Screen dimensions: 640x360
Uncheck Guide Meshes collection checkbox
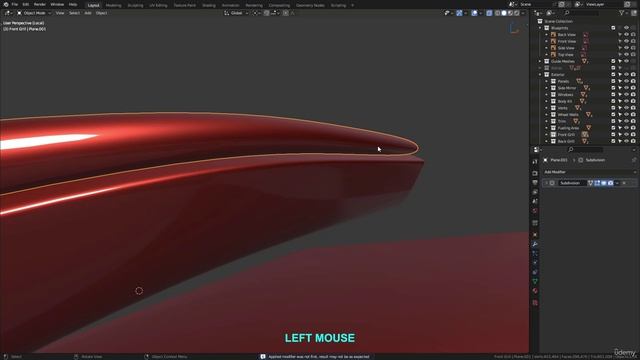[613, 61]
